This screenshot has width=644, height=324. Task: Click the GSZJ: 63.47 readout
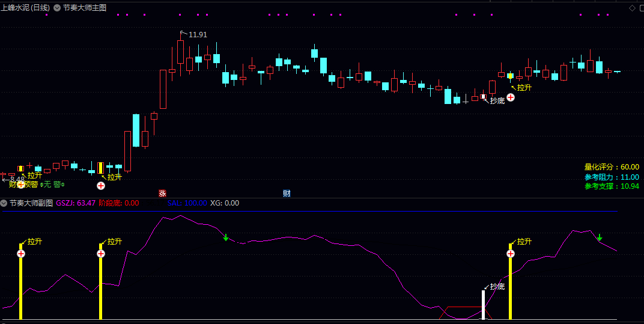(76, 203)
